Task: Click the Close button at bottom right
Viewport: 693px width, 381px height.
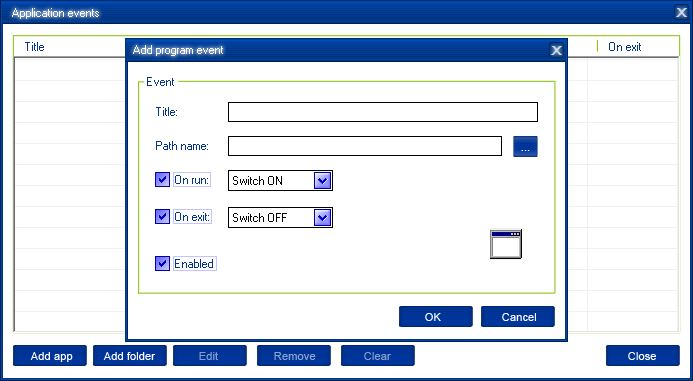Action: [643, 356]
